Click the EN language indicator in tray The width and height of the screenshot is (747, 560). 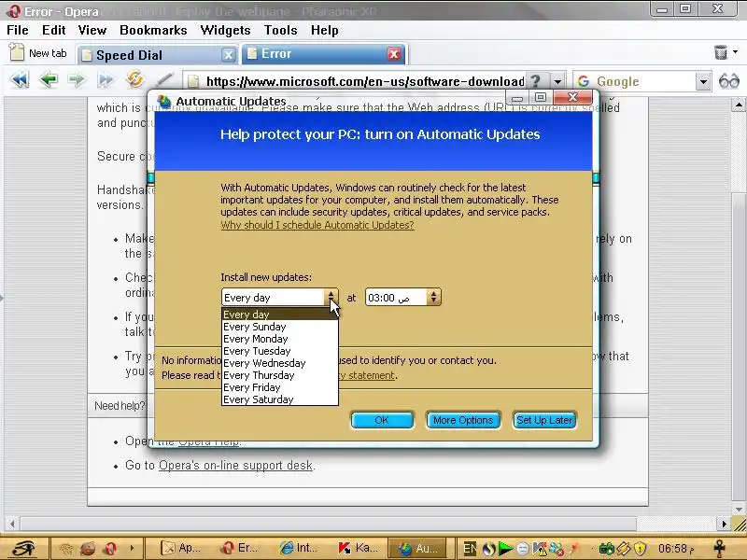pyautogui.click(x=471, y=549)
